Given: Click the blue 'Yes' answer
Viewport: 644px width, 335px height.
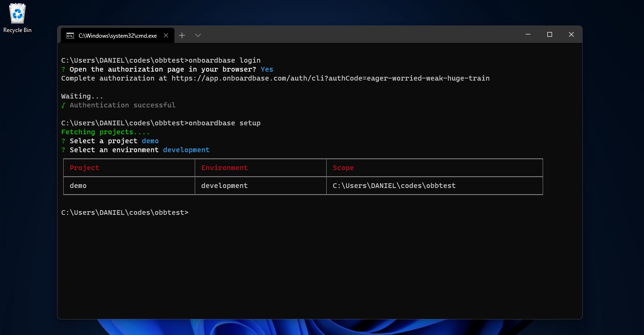Looking at the screenshot, I should (x=267, y=69).
